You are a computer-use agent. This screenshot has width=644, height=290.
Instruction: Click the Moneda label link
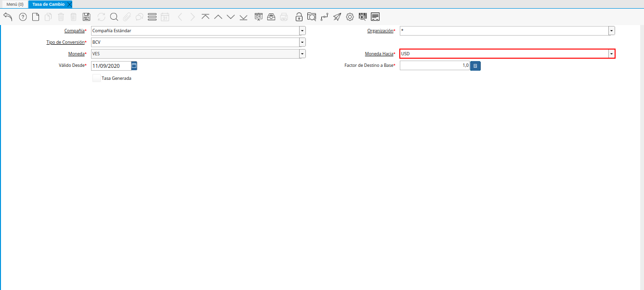pyautogui.click(x=77, y=54)
